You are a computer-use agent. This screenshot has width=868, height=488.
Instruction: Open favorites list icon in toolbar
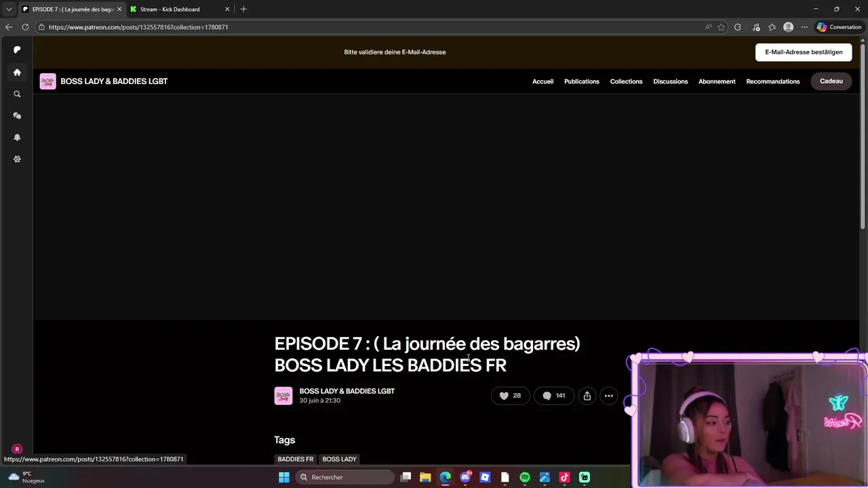coord(772,27)
